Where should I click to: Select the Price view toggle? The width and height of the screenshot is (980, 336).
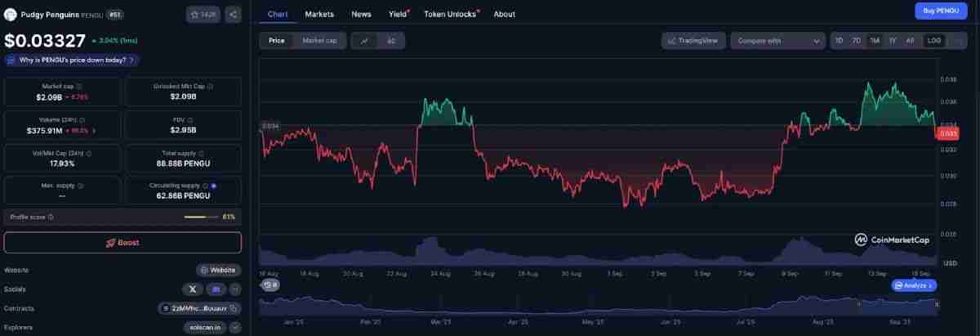(276, 40)
